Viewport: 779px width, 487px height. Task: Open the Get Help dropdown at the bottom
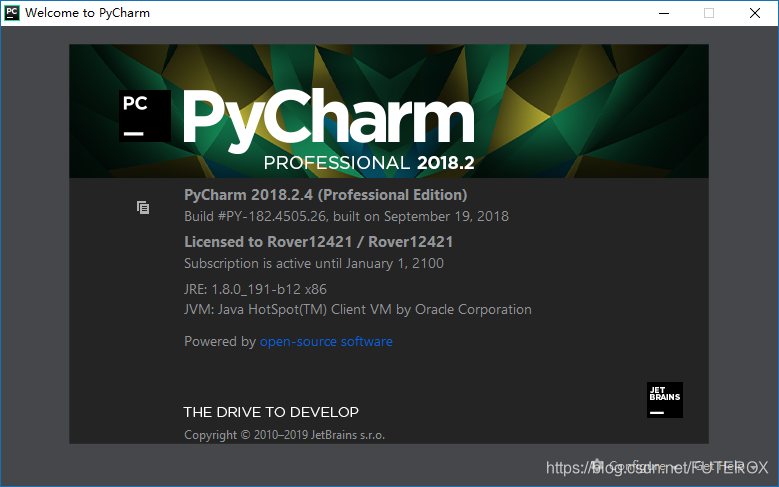(x=724, y=466)
